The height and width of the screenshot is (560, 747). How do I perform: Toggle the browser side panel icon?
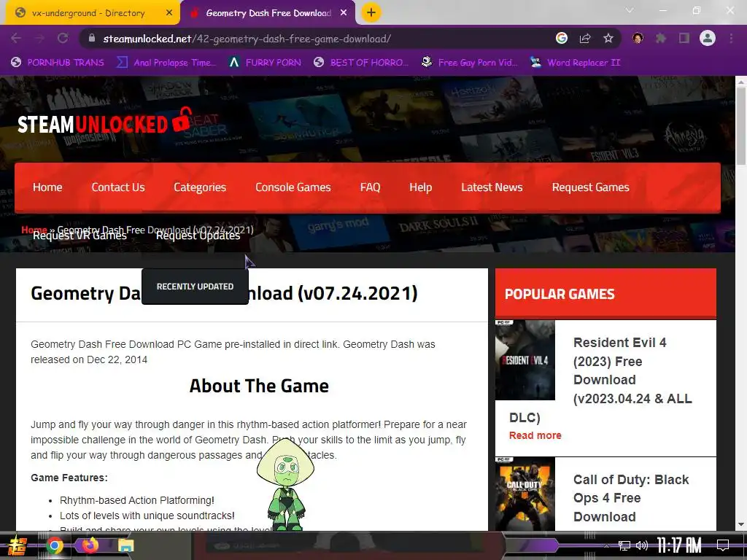point(684,39)
